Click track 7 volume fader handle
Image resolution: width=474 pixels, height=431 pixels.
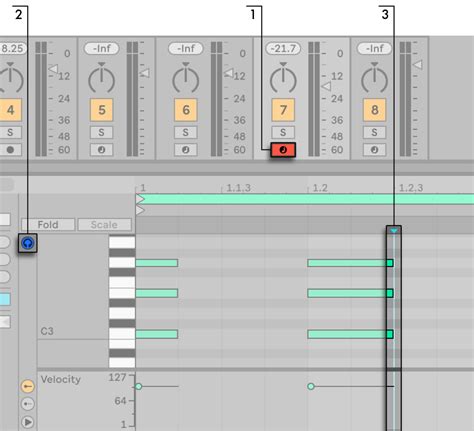[326, 87]
